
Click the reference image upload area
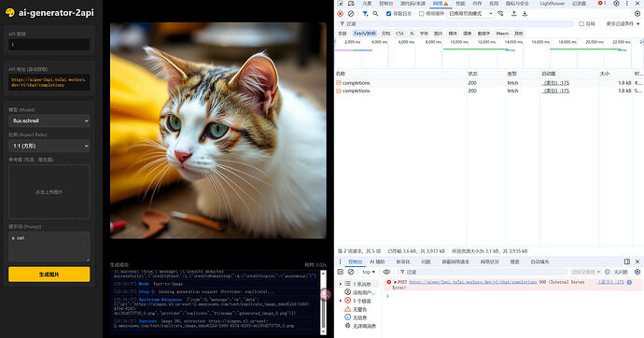point(49,191)
